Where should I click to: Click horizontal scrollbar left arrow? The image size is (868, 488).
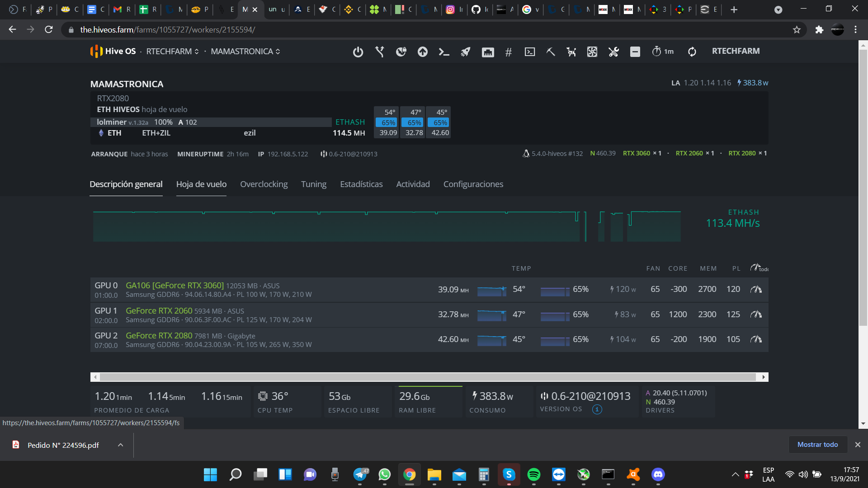pyautogui.click(x=95, y=377)
